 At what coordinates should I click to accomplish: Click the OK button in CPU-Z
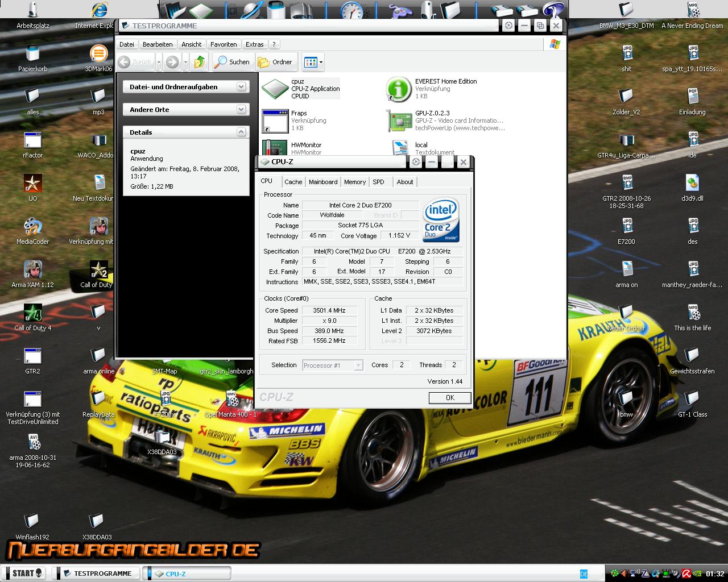[x=450, y=398]
